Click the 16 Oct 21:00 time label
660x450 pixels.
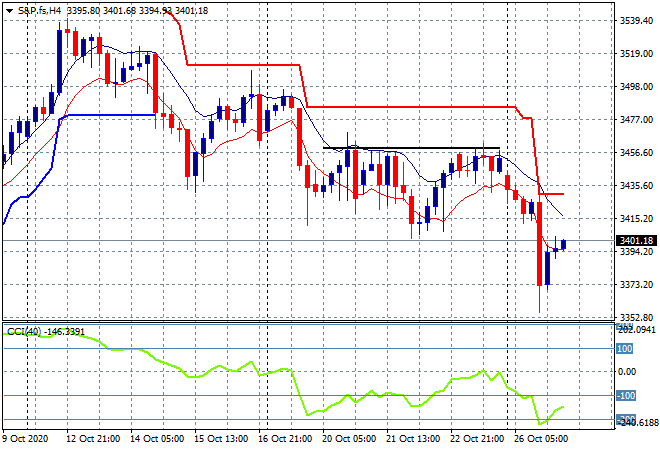pyautogui.click(x=285, y=439)
